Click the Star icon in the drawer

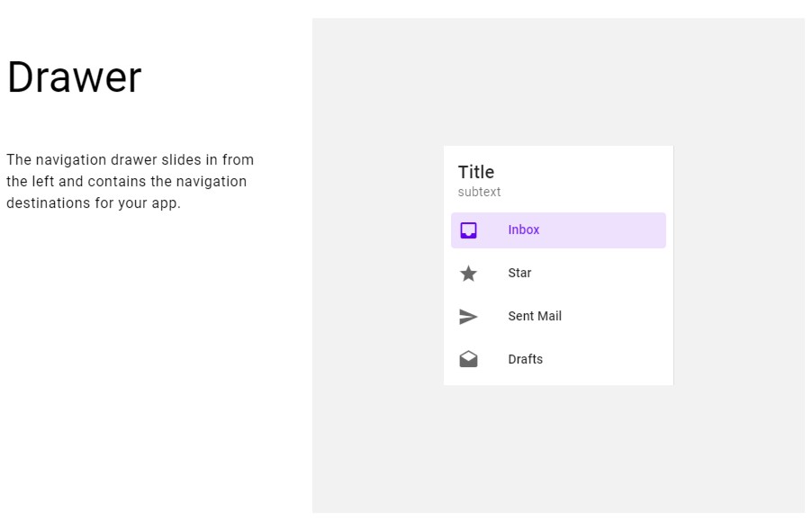coord(468,274)
